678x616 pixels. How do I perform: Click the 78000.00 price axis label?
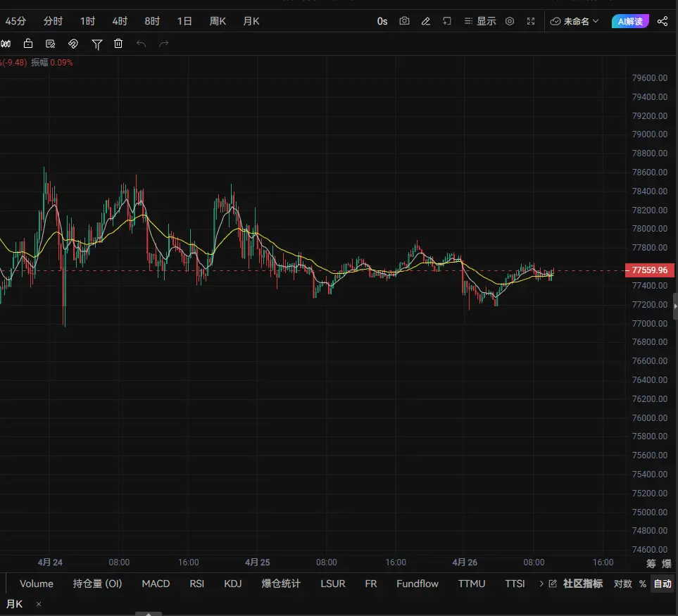(x=649, y=229)
